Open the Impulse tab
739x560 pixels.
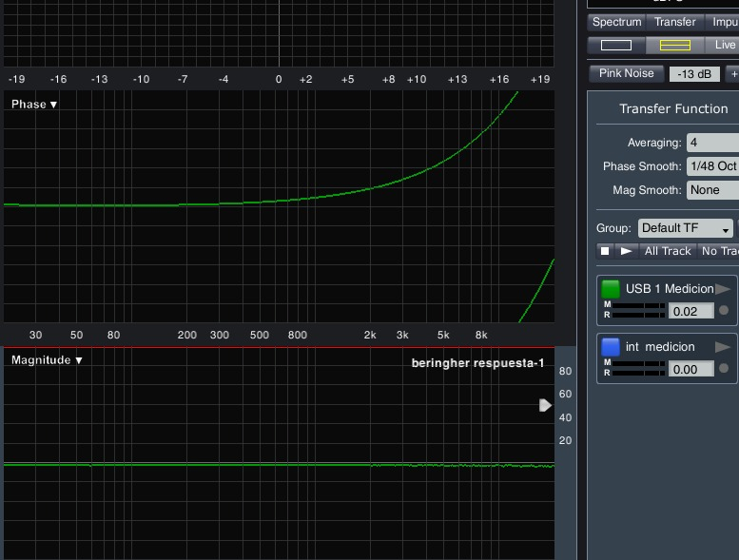(722, 22)
